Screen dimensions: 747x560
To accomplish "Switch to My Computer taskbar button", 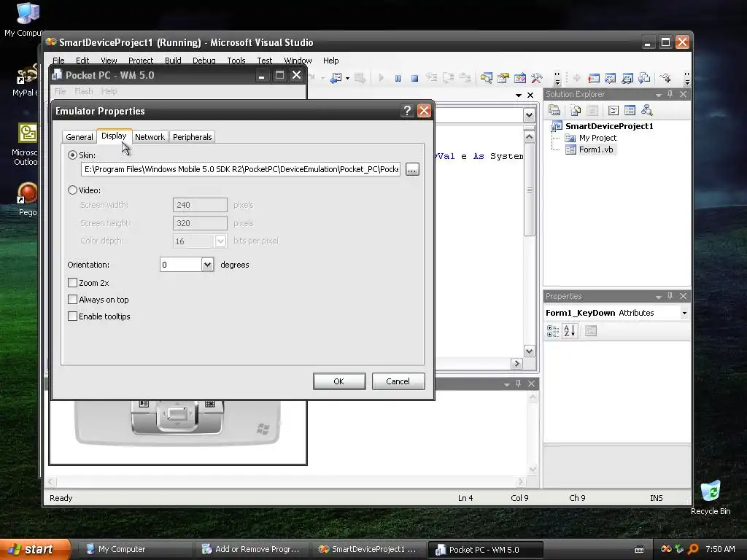I will [136, 549].
